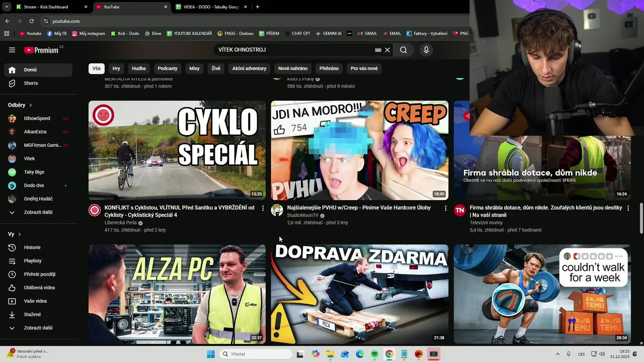Open the IShowSpeed channel subscription
The image size is (644, 362).
pos(38,118)
